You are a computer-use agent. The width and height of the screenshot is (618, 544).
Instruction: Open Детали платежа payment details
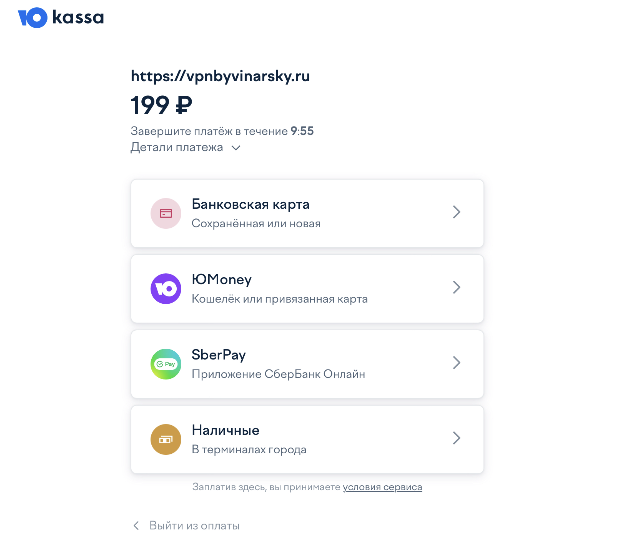(177, 147)
